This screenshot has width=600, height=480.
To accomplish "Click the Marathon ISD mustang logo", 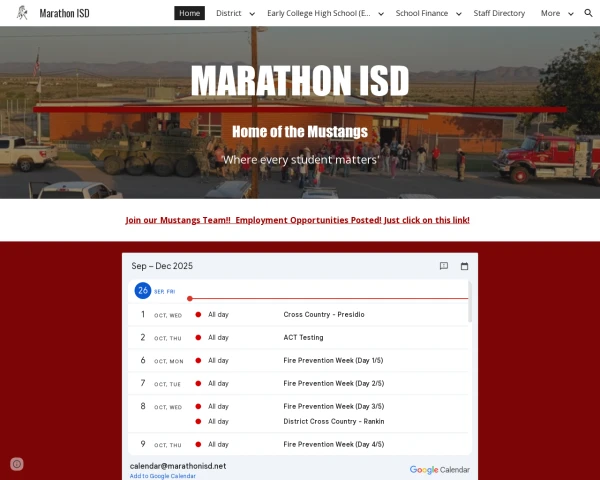I will point(22,13).
